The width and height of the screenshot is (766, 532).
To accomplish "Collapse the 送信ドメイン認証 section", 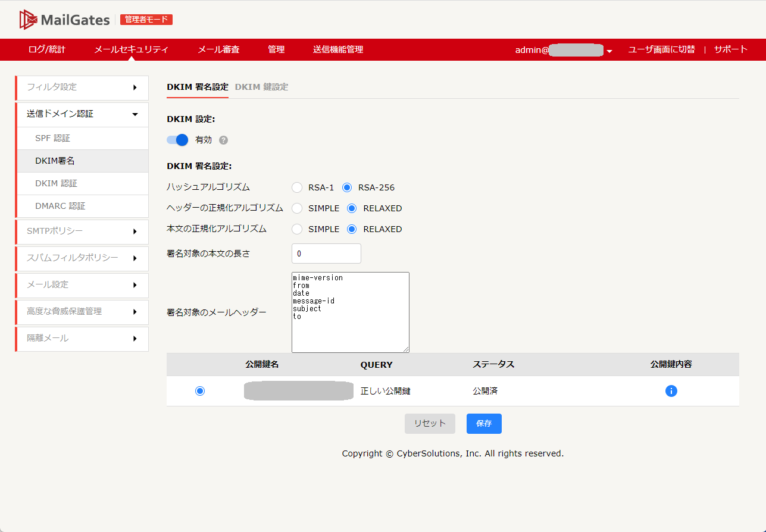I will (82, 114).
